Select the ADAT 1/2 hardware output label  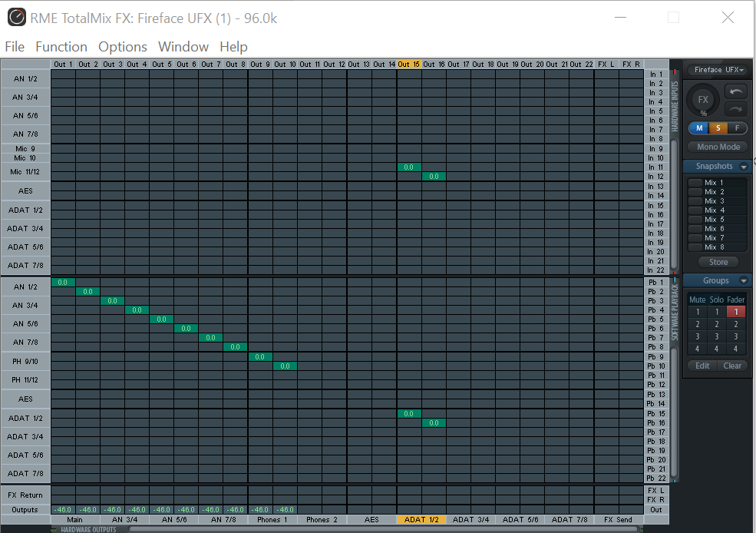click(421, 519)
